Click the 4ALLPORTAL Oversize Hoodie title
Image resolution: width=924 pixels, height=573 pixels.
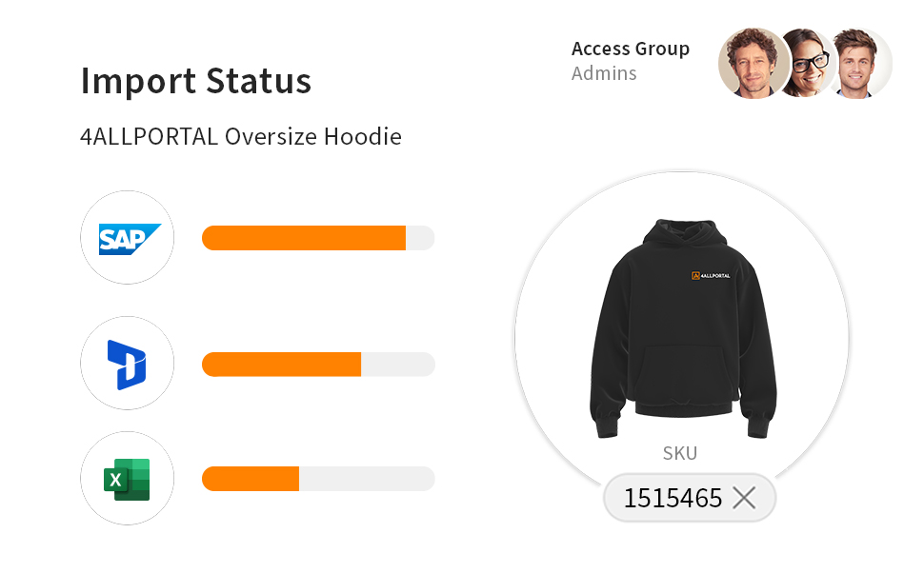point(241,137)
